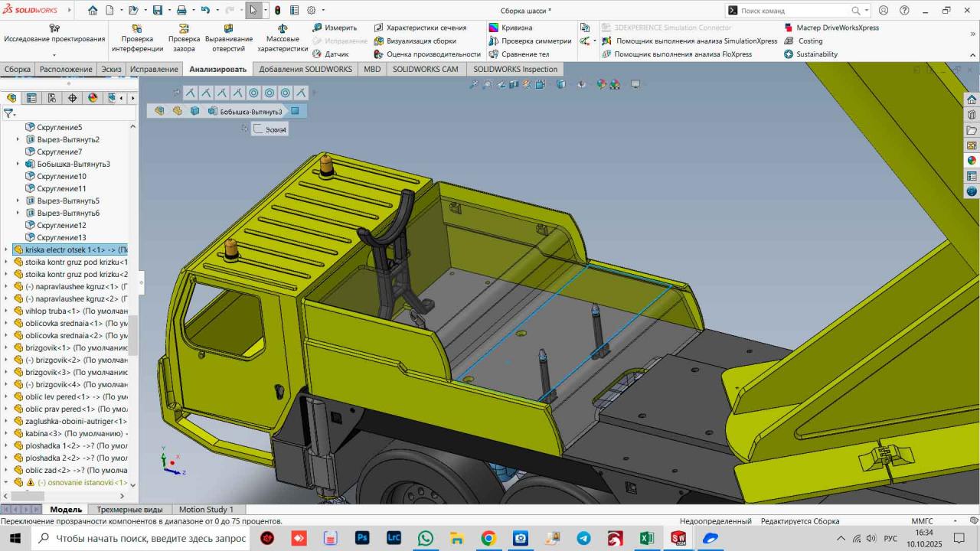The width and height of the screenshot is (980, 551).
Task: Open Photoshop from the Windows taskbar
Action: pos(362,538)
